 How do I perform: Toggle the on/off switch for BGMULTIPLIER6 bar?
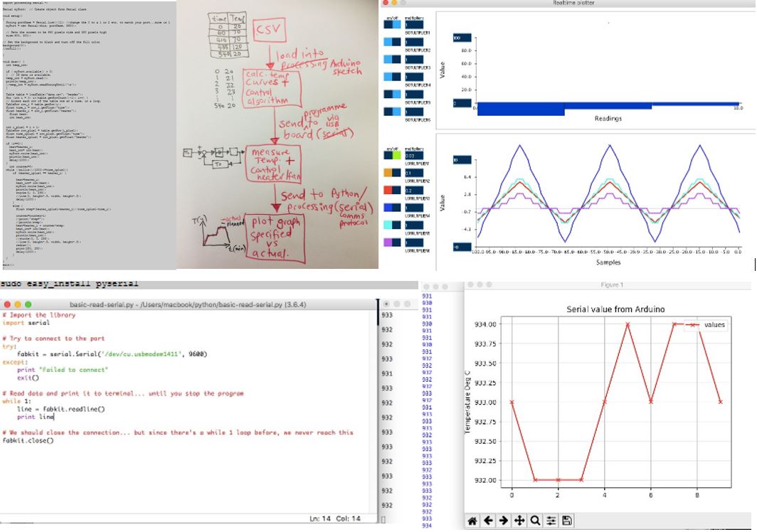point(392,112)
